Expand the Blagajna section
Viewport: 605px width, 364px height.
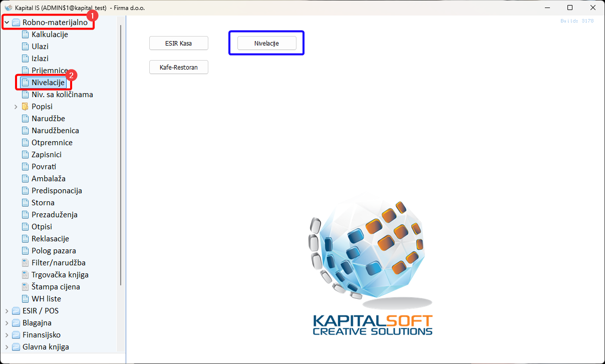coord(7,323)
